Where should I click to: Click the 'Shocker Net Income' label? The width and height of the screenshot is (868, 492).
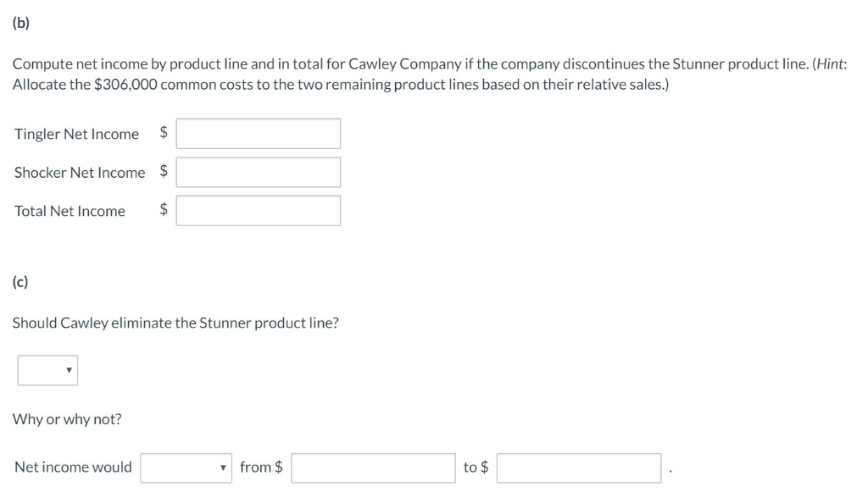pos(80,173)
